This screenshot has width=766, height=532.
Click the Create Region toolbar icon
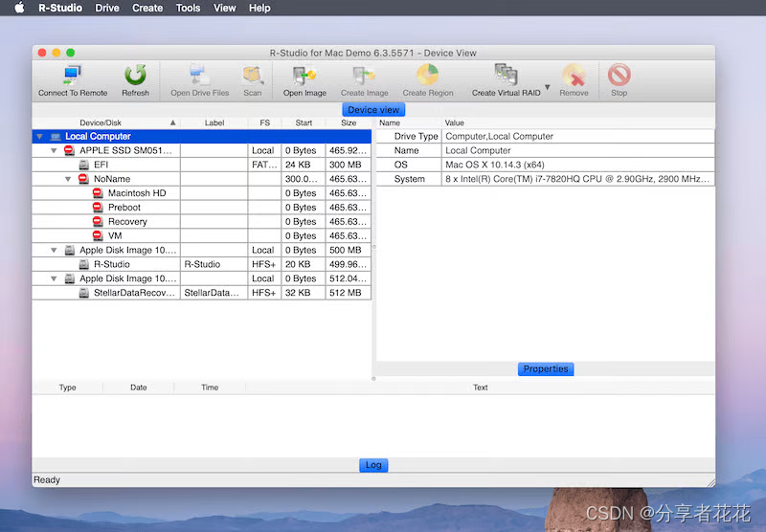coord(427,77)
